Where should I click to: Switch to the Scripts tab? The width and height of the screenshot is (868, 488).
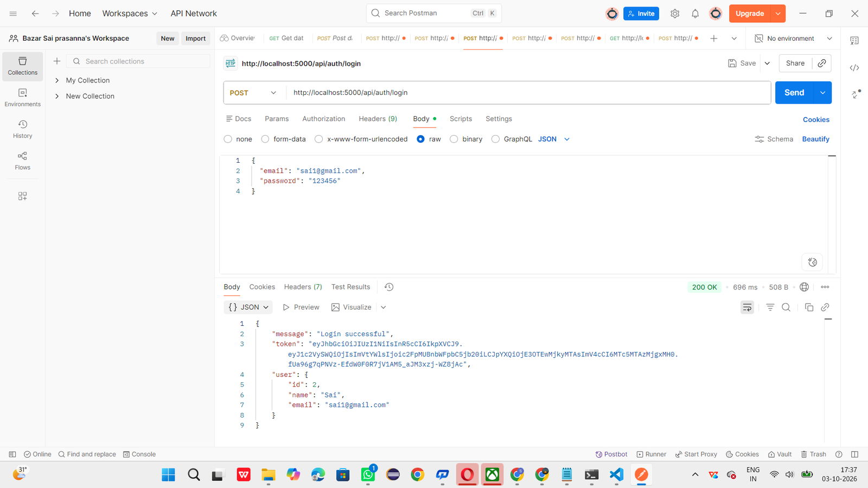[x=461, y=119]
